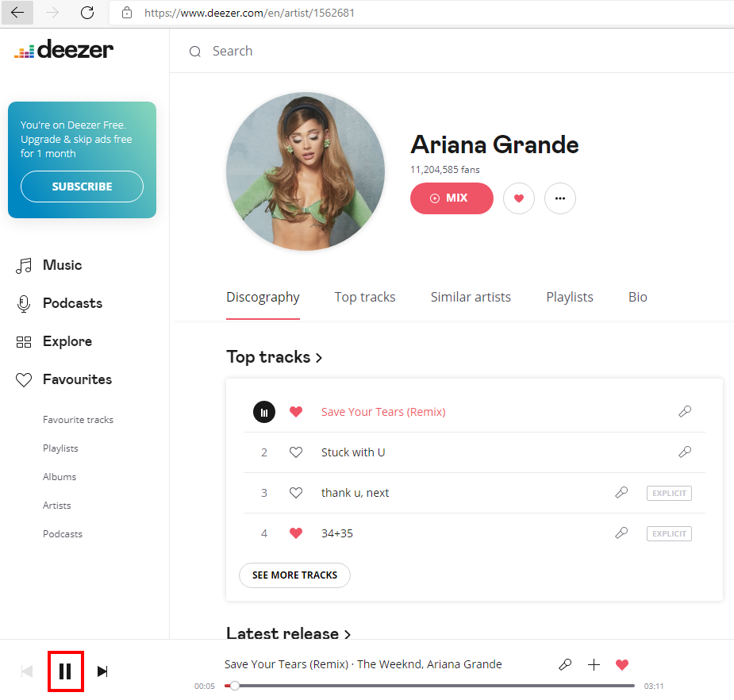
Task: Click SEE MORE TRACKS button
Action: pyautogui.click(x=294, y=575)
